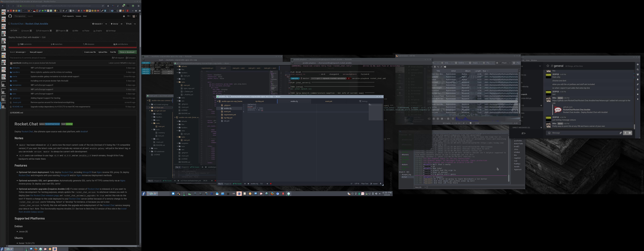Open Rocket.Chat message search icon

[638, 69]
